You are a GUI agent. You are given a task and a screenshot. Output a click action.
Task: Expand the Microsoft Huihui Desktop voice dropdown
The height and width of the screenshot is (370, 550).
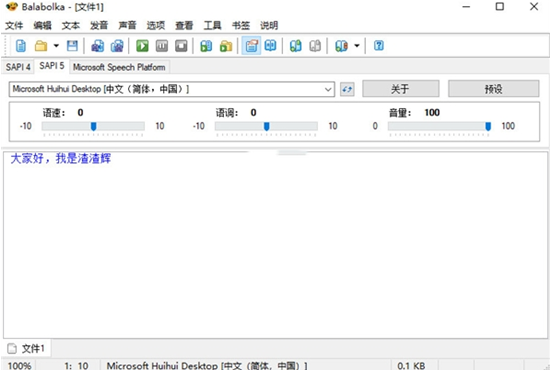172,89
